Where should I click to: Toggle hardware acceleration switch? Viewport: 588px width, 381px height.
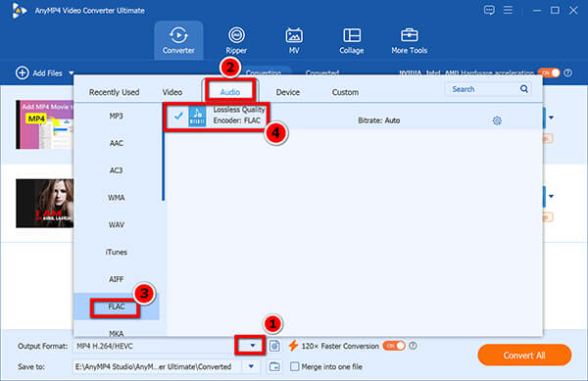(x=549, y=73)
